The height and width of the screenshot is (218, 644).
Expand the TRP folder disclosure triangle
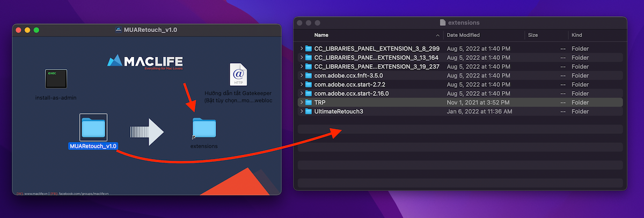tap(302, 102)
